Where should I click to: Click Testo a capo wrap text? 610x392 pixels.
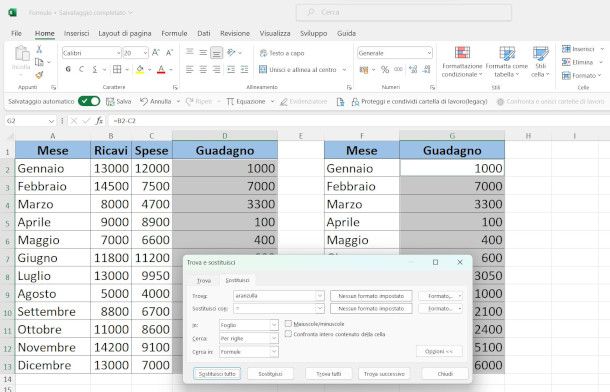282,53
